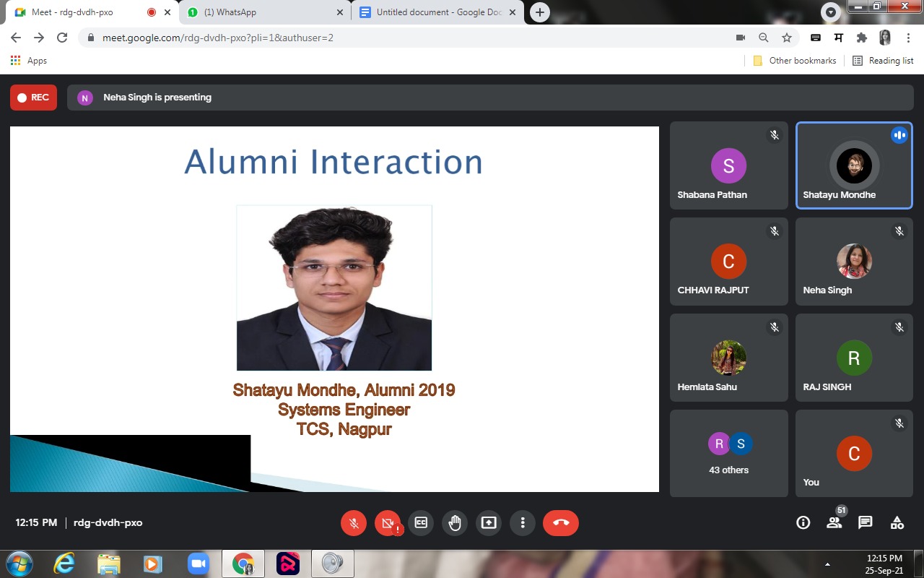Raise hand in the meeting

pyautogui.click(x=455, y=523)
